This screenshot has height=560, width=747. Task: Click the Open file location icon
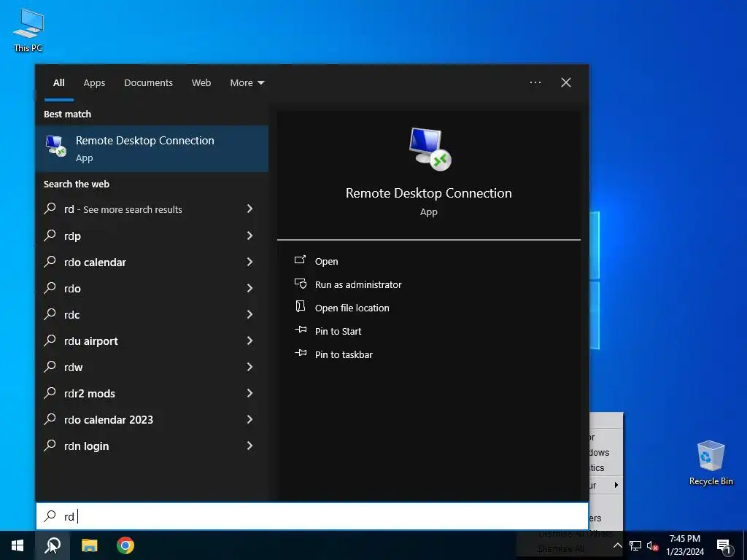(300, 306)
